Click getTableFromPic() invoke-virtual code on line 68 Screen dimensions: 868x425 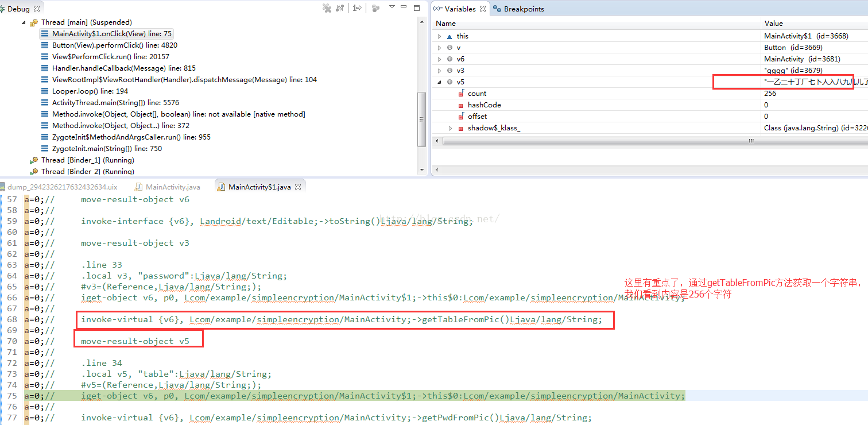pos(342,319)
